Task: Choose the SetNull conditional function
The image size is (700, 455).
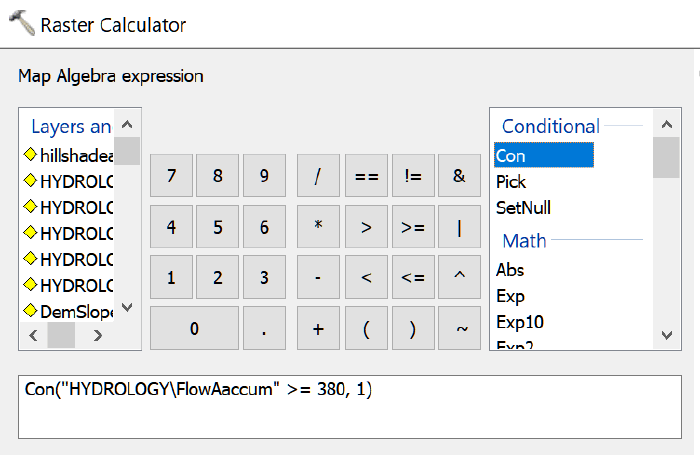Action: point(523,208)
